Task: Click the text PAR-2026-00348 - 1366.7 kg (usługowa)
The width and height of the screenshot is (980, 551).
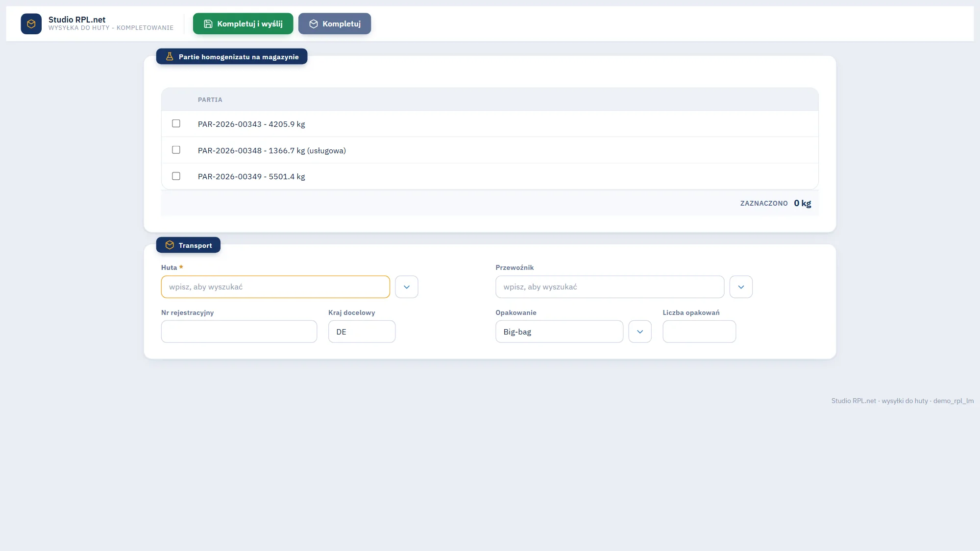Action: click(x=272, y=150)
